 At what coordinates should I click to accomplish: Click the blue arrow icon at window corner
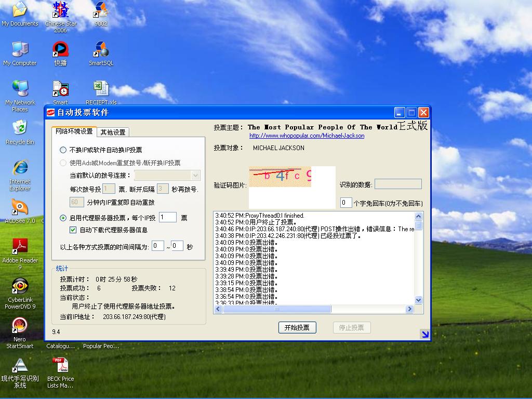point(424,335)
